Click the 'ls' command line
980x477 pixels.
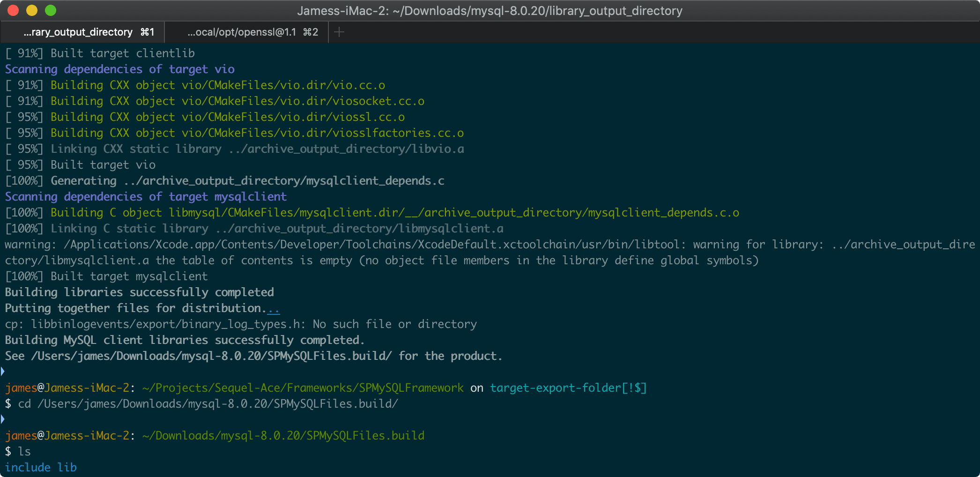(x=18, y=452)
